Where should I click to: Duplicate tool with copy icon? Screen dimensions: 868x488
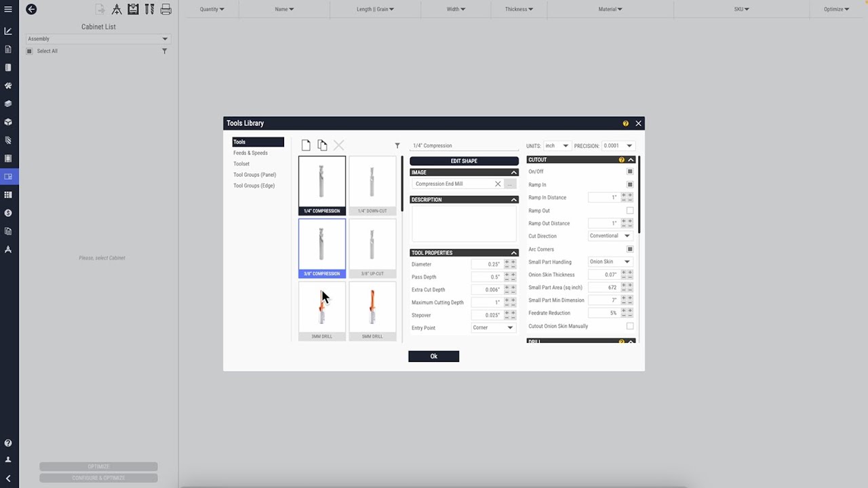[322, 145]
